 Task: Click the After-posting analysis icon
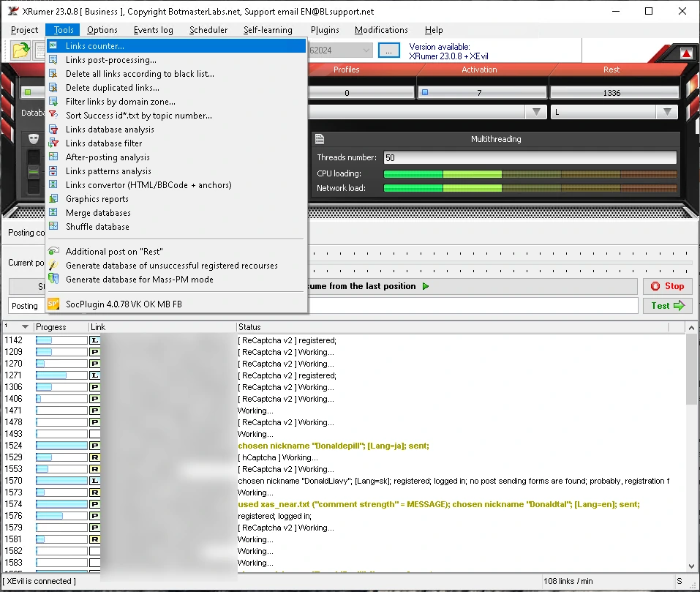click(x=53, y=157)
